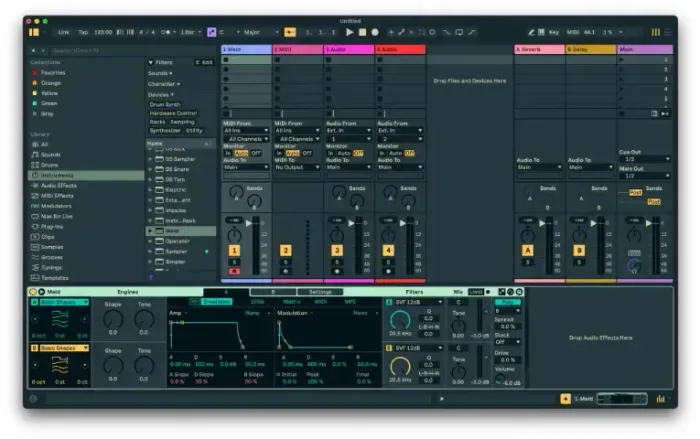Open Clips browser category
This screenshot has width=700, height=439.
click(x=86, y=237)
